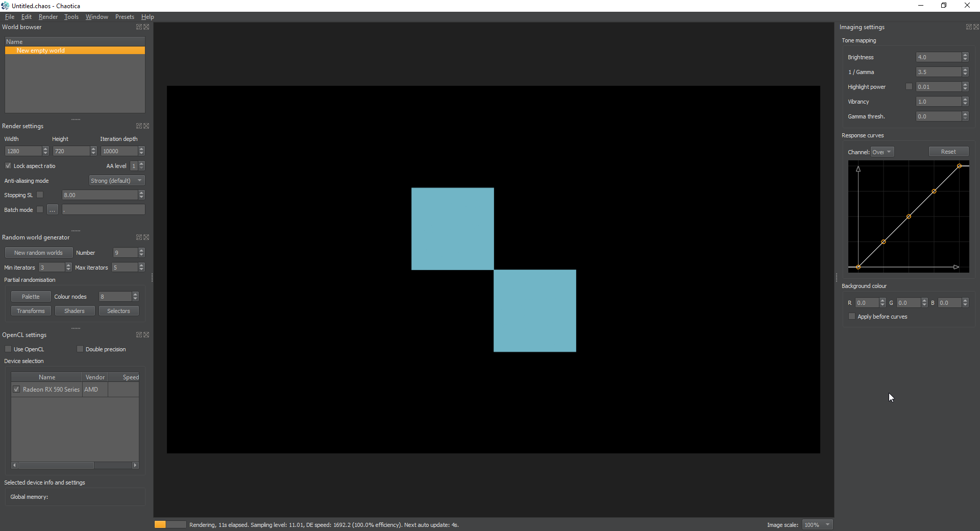Decrease Iteration depth with its down arrow
This screenshot has width=980, height=531.
(141, 153)
